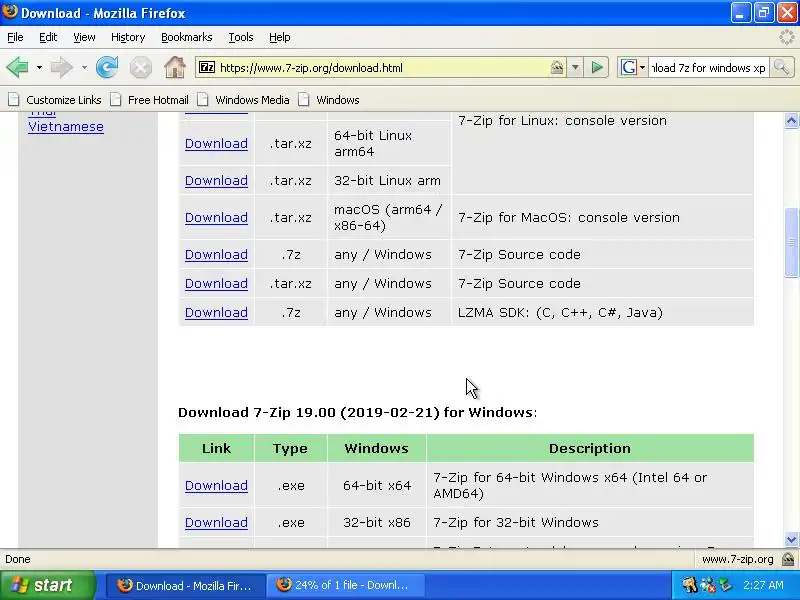Screen dimensions: 800x600
Task: Click the Forward arrow button
Action: coord(62,67)
